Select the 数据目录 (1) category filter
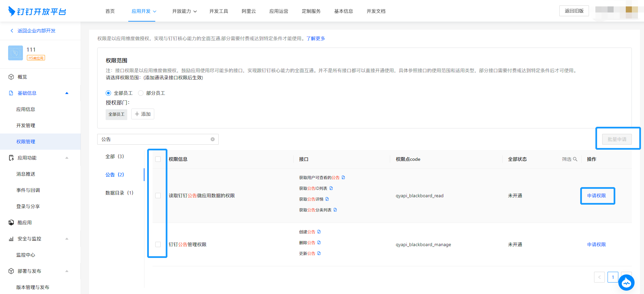Image resolution: width=644 pixels, height=294 pixels. pyautogui.click(x=119, y=193)
